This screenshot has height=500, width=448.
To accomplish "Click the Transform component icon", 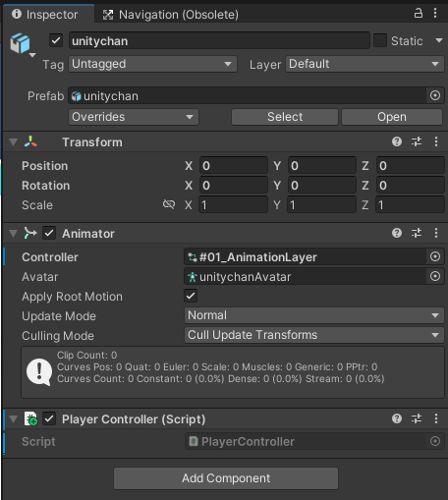I will pos(30,142).
